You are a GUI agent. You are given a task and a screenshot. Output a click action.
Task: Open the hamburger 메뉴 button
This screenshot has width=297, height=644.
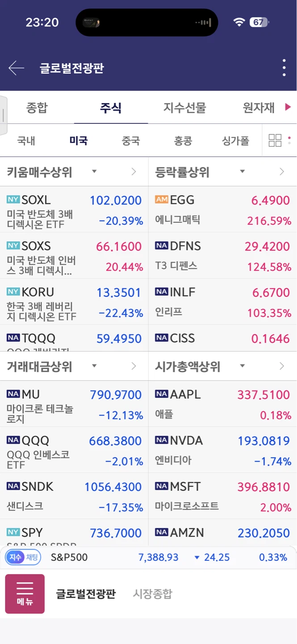point(25,593)
